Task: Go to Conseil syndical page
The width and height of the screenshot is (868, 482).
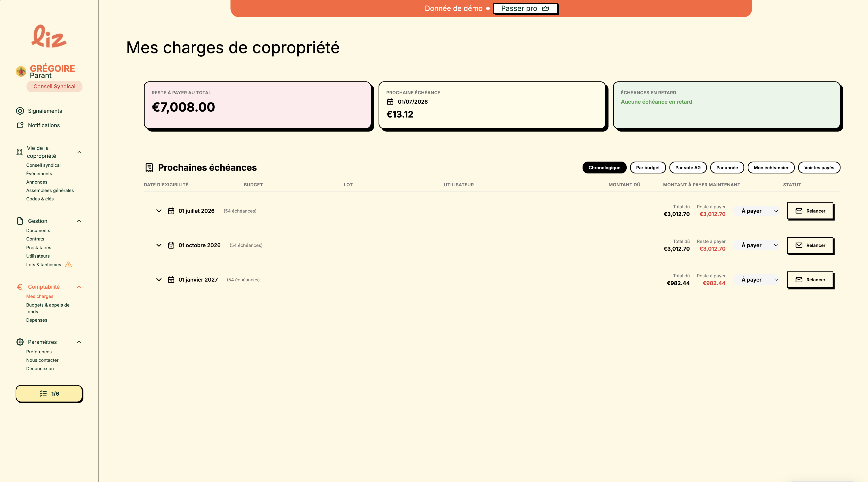Action: click(x=44, y=165)
